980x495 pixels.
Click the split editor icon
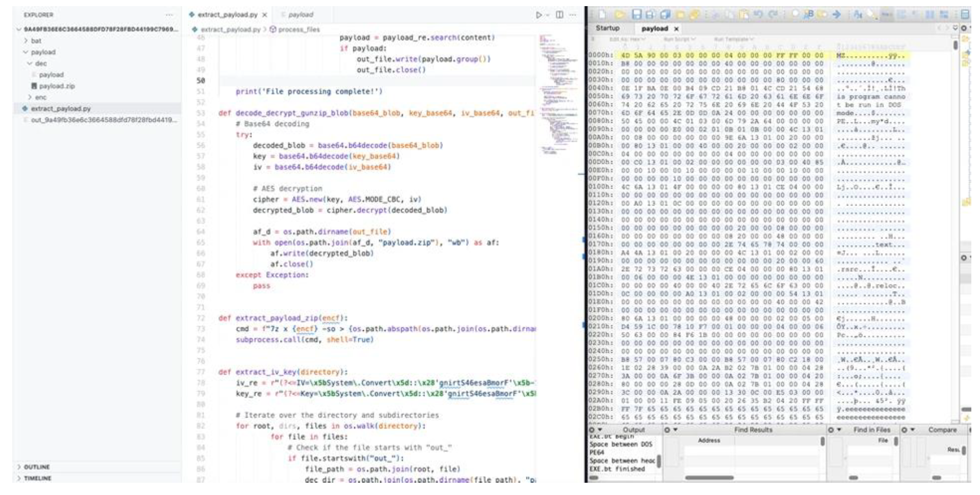[560, 15]
